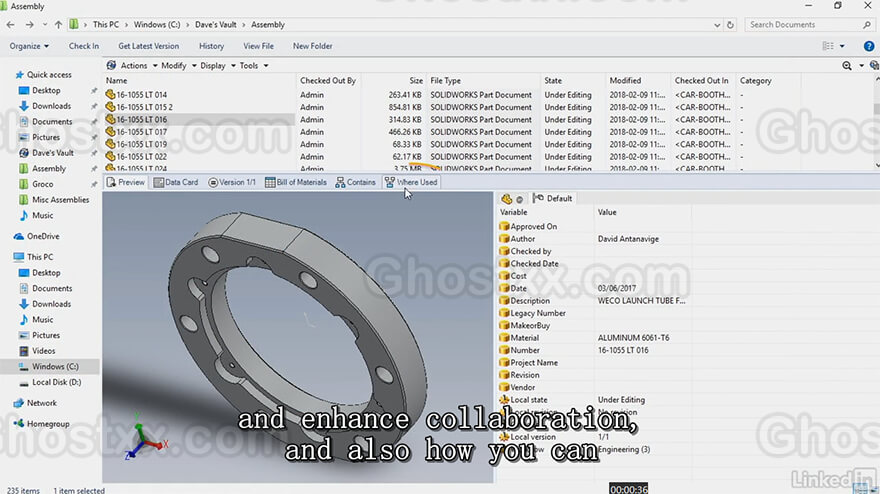880x494 pixels.
Task: Click the Search Documents field
Action: [810, 25]
